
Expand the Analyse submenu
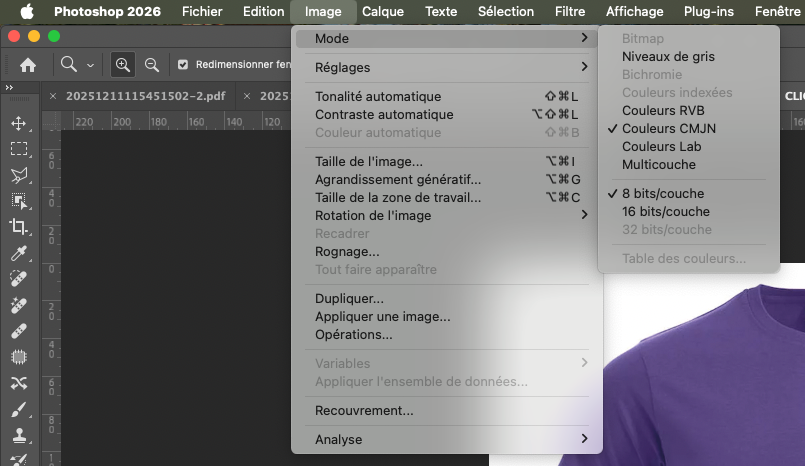(447, 439)
